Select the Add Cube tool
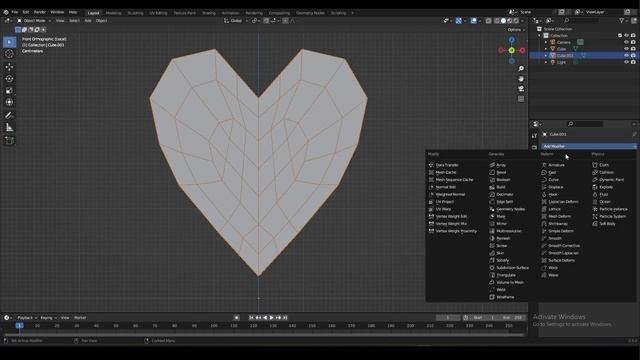Image resolution: width=640 pixels, height=360 pixels. click(9, 140)
